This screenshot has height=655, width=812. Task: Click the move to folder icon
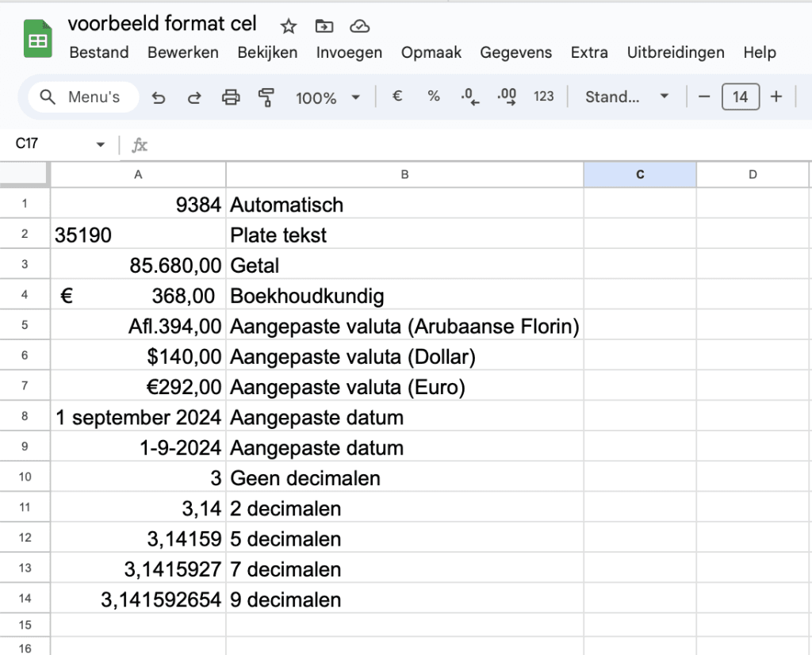(324, 27)
